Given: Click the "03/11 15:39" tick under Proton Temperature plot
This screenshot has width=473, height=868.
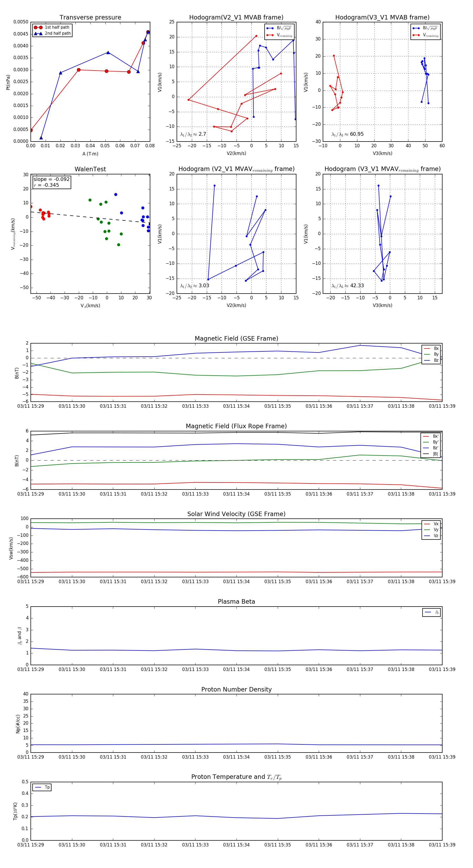Looking at the screenshot, I should [x=442, y=845].
